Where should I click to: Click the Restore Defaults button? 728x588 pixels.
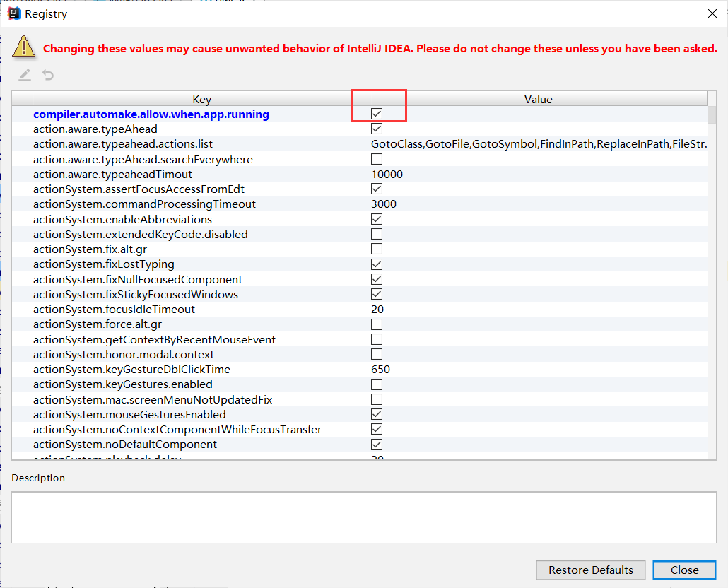click(x=591, y=570)
